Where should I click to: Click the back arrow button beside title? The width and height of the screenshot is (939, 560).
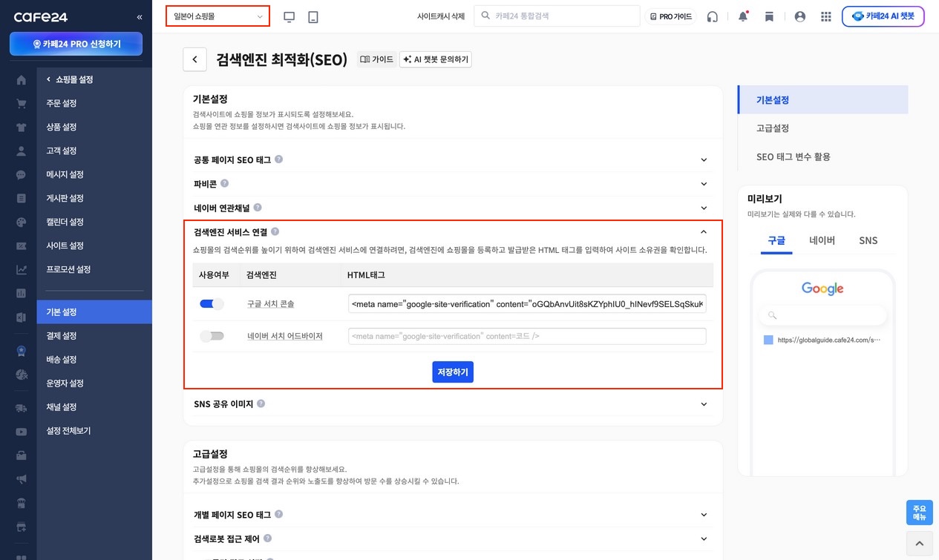click(x=194, y=59)
